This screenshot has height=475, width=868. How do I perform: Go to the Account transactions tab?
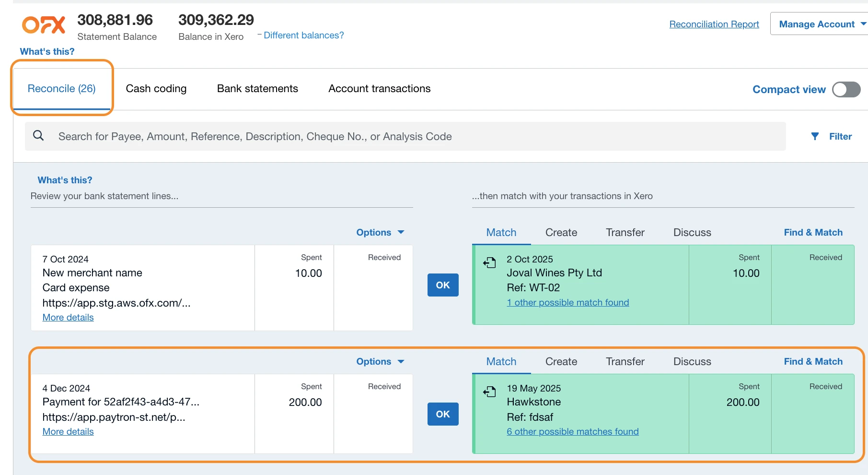click(379, 89)
